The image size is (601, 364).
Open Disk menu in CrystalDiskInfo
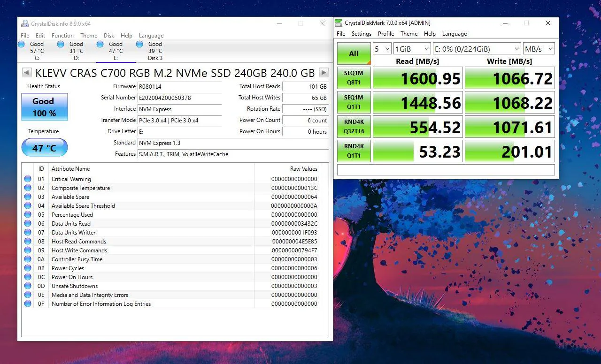pos(109,35)
